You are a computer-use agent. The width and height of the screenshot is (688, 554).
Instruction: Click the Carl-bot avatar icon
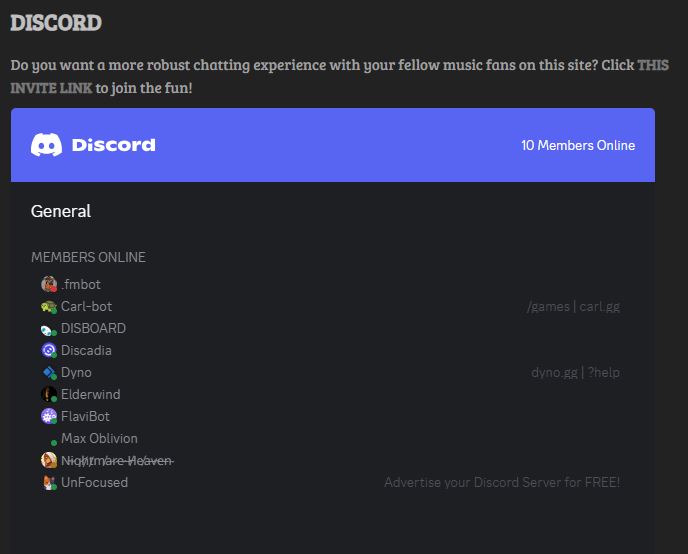(49, 306)
